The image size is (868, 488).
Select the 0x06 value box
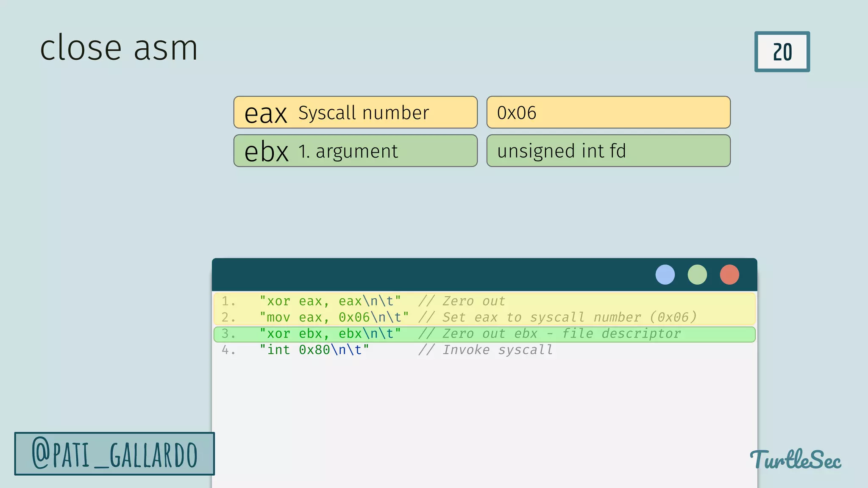pos(608,112)
